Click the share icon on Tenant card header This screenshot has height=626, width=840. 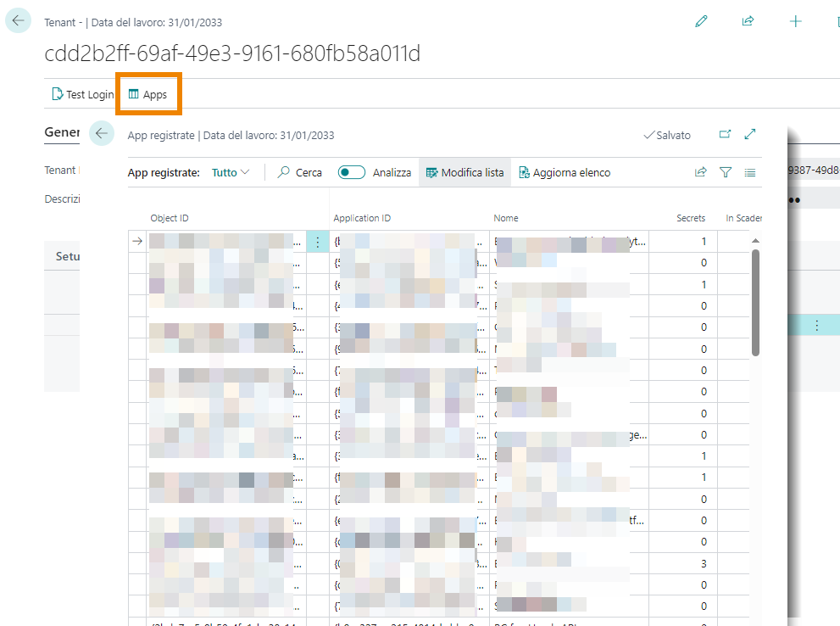tap(748, 22)
